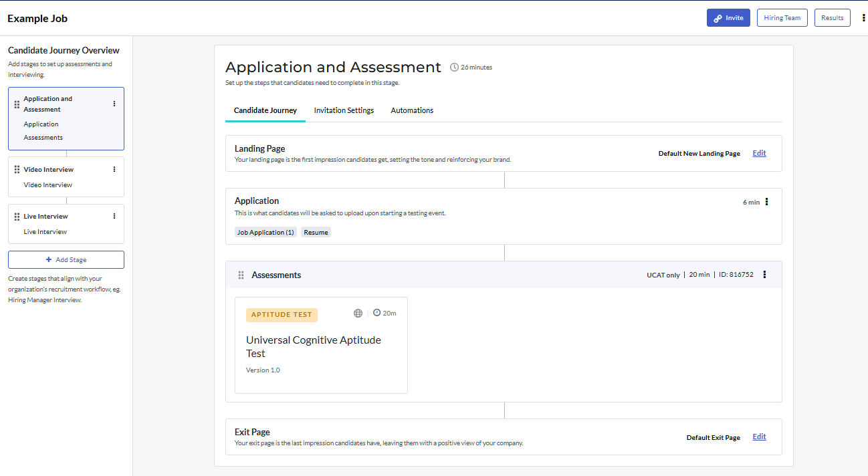
Task: Click the Add Stage button
Action: click(x=66, y=259)
